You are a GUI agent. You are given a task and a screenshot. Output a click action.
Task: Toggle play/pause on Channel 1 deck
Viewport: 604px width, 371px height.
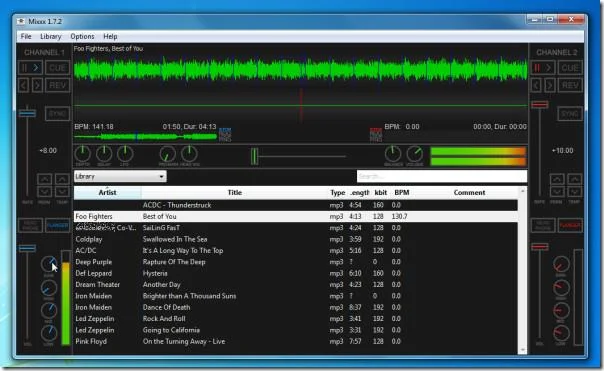point(30,68)
